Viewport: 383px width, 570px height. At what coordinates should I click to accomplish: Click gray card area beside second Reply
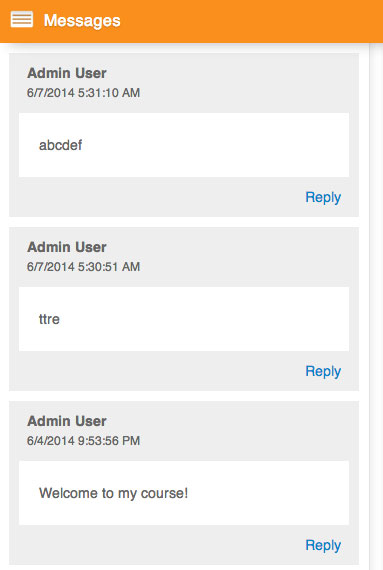coord(156,372)
